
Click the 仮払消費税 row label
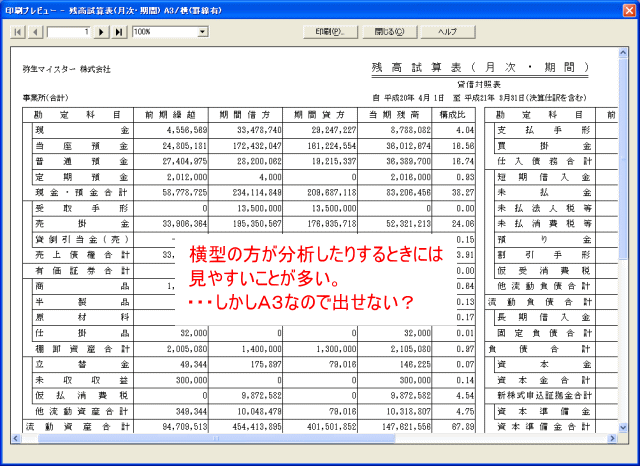(x=82, y=396)
